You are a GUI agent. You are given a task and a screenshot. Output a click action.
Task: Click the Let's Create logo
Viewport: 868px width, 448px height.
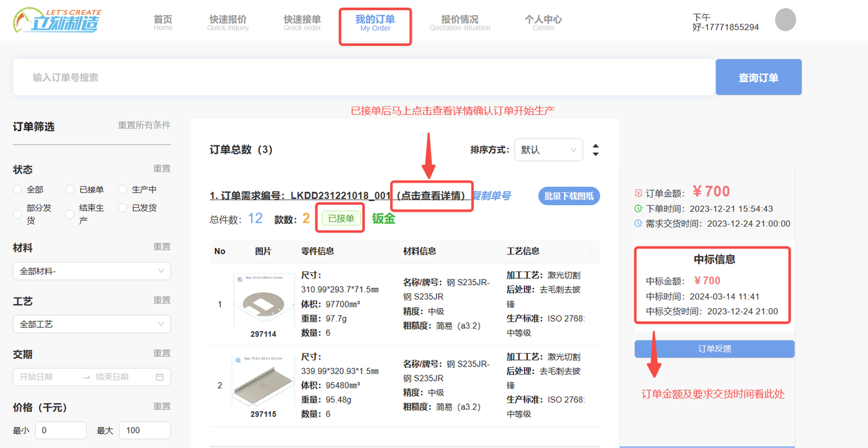tap(57, 20)
